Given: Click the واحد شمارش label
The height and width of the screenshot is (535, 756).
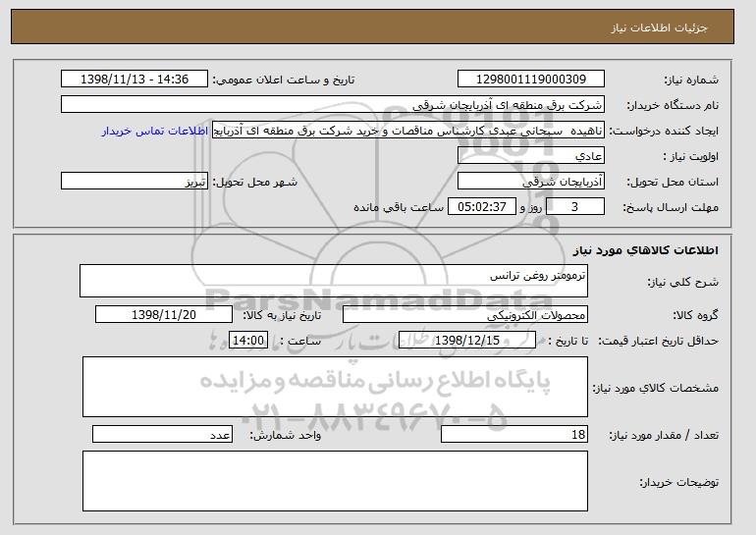Looking at the screenshot, I should 286,436.
